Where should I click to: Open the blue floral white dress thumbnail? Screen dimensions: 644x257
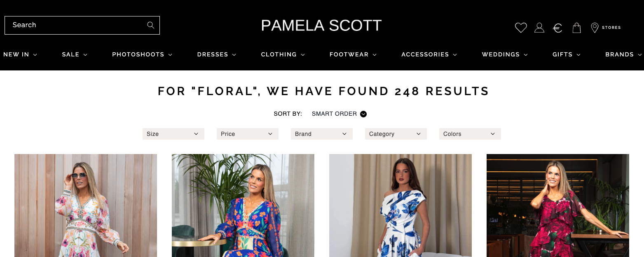coord(400,206)
